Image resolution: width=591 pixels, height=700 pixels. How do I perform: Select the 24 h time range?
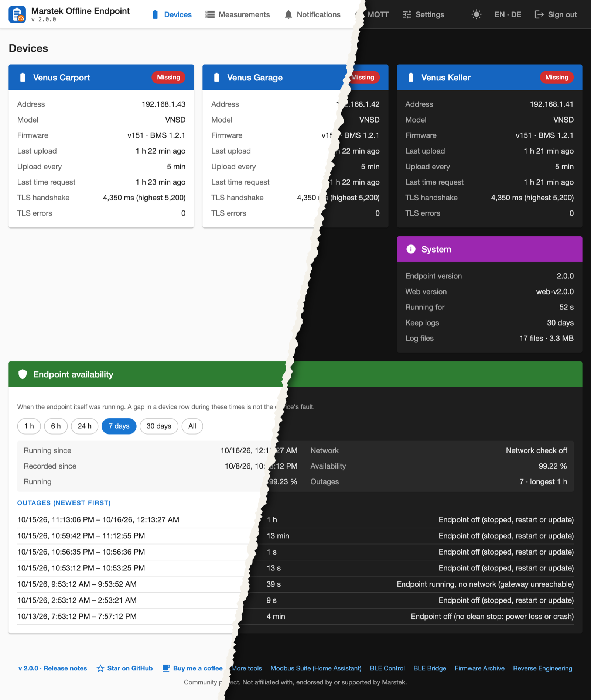(85, 426)
